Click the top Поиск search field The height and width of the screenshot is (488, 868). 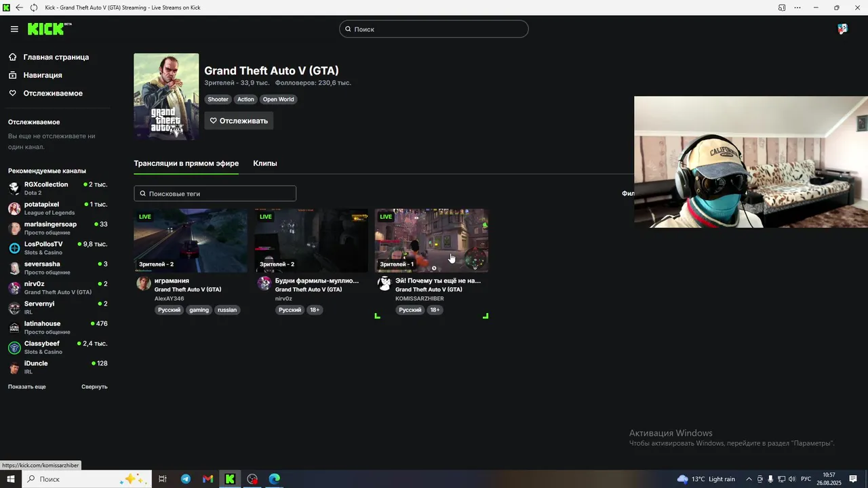tap(434, 29)
